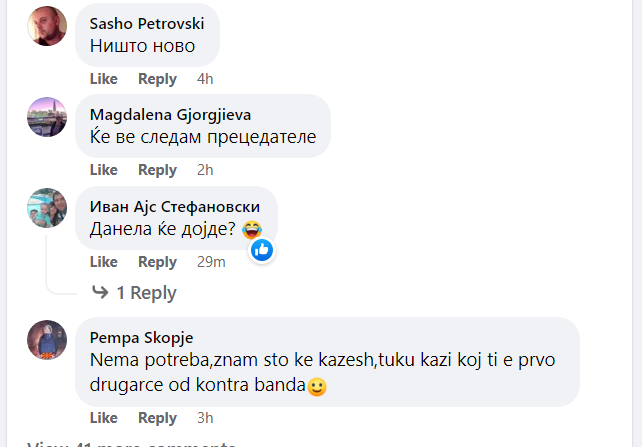Viewport: 642px width, 447px height.
Task: Open Sasho Petrovski's profile picture
Action: [x=47, y=26]
